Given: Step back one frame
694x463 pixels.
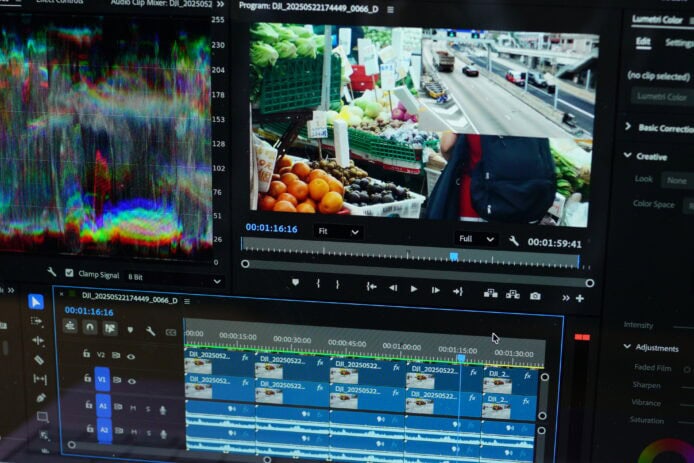Looking at the screenshot, I should (393, 288).
